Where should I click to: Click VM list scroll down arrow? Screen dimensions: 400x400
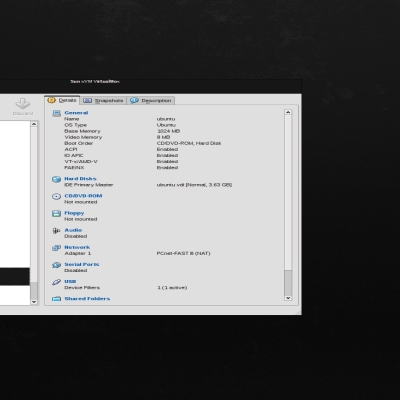(34, 302)
